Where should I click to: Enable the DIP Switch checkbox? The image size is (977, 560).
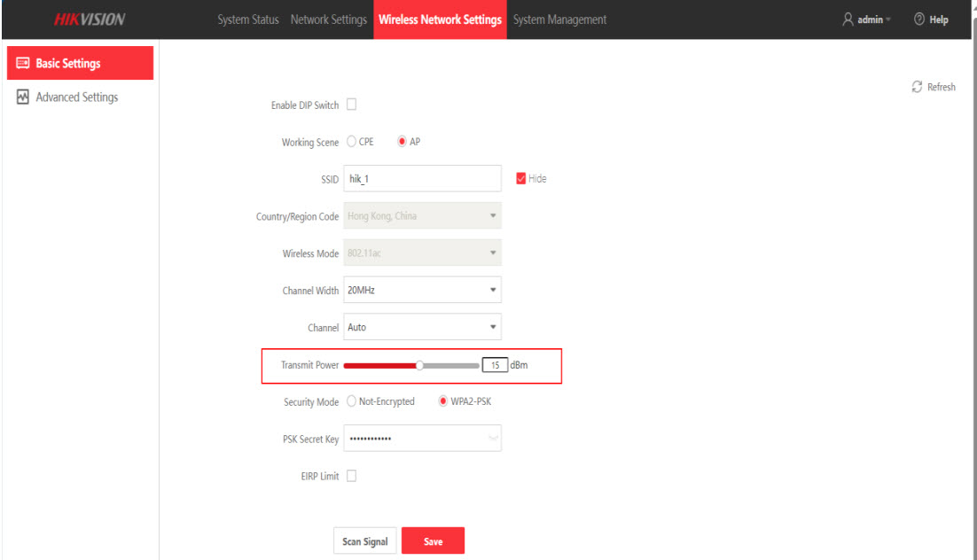pyautogui.click(x=351, y=105)
